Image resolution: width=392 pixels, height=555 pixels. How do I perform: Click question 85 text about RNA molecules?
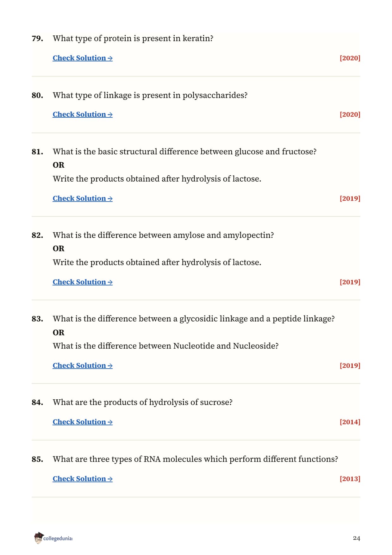coord(195,459)
